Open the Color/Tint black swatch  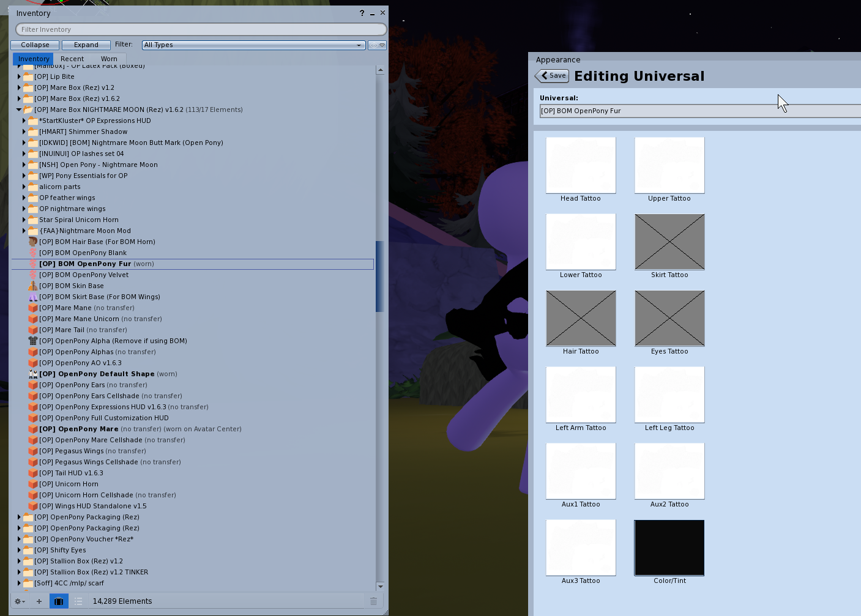point(669,547)
